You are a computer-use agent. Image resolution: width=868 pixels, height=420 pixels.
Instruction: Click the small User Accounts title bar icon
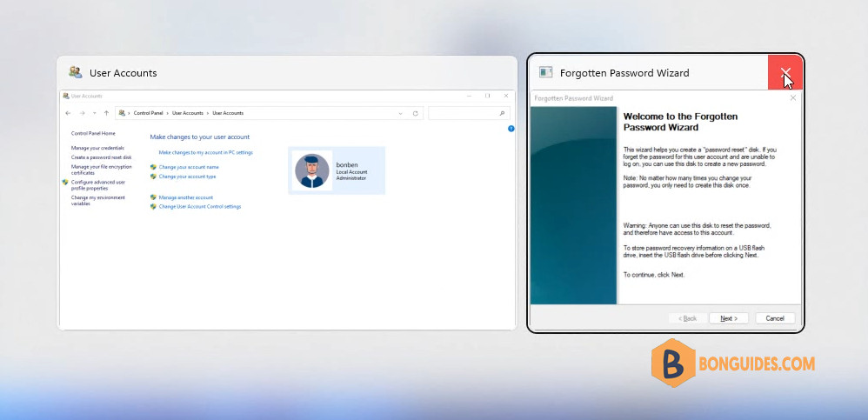coord(66,96)
